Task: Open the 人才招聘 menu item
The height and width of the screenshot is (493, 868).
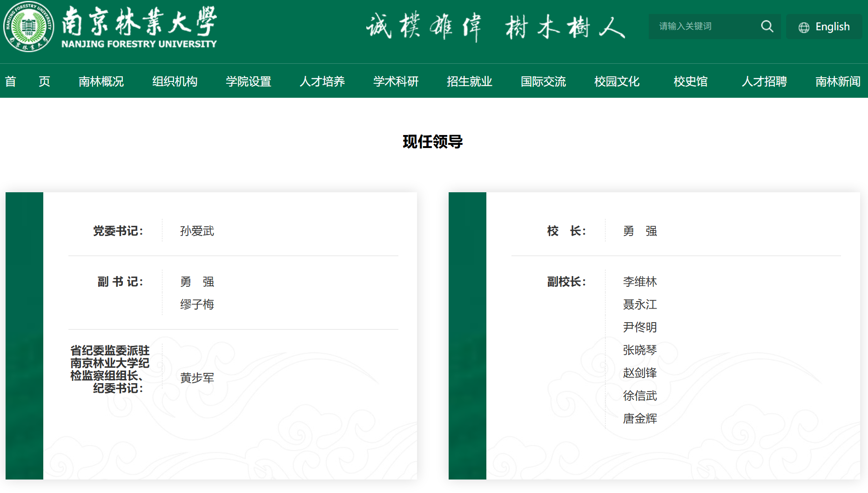Action: point(764,81)
